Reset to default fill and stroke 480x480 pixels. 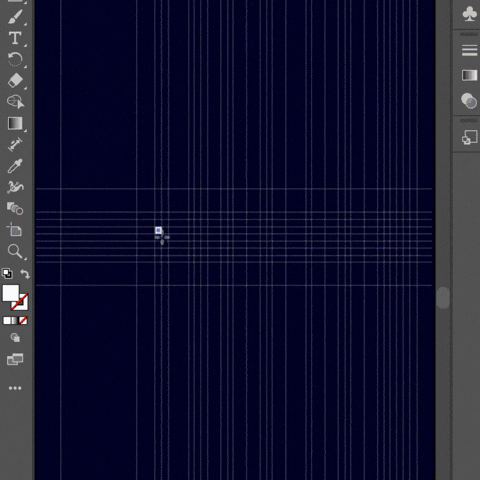(x=7, y=274)
